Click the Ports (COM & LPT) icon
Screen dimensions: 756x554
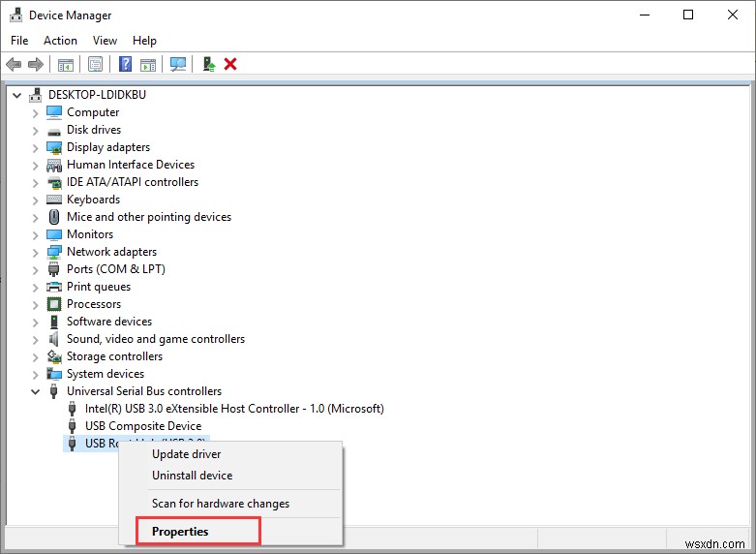point(53,269)
